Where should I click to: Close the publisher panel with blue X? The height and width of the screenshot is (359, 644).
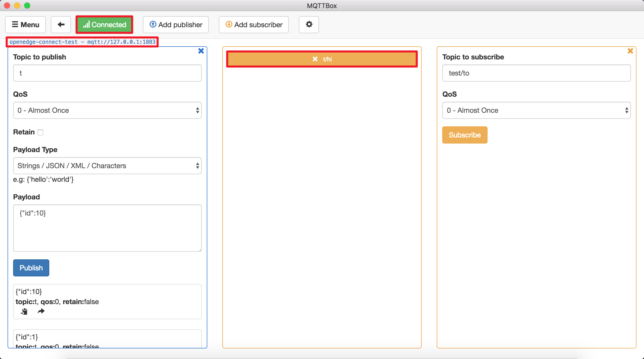[x=201, y=51]
